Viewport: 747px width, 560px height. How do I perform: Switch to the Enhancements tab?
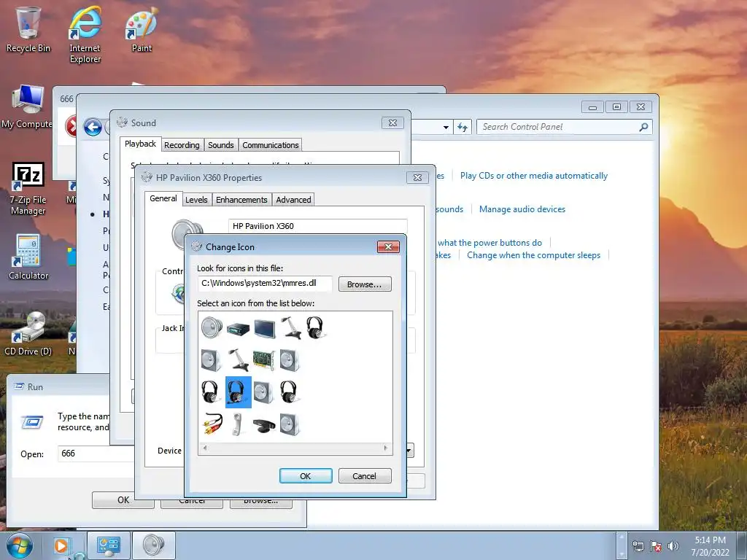coord(241,200)
